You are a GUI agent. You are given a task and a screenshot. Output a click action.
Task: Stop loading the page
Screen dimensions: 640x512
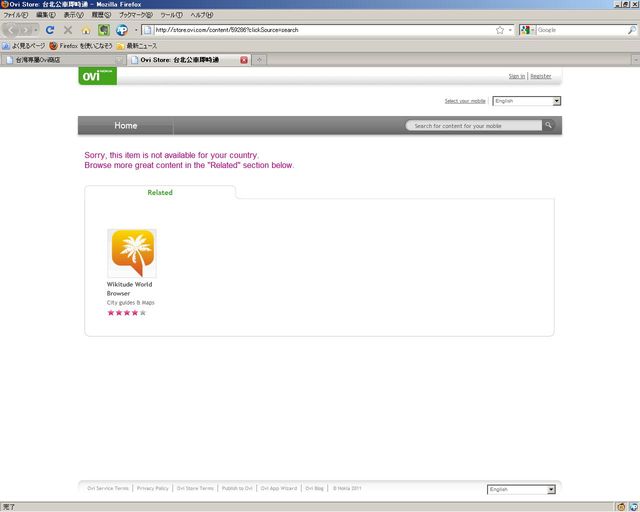click(x=68, y=30)
